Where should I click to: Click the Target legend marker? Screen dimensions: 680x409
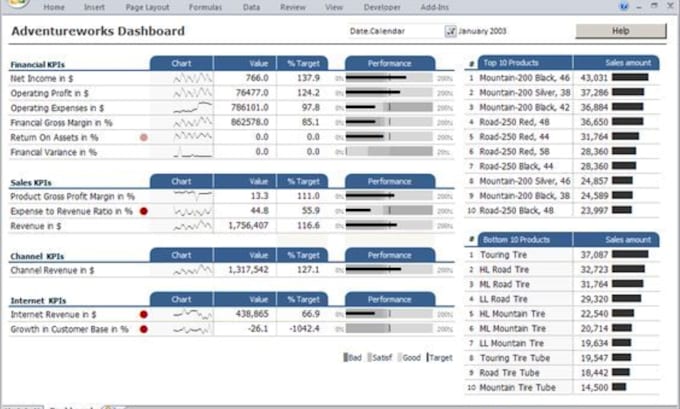428,358
